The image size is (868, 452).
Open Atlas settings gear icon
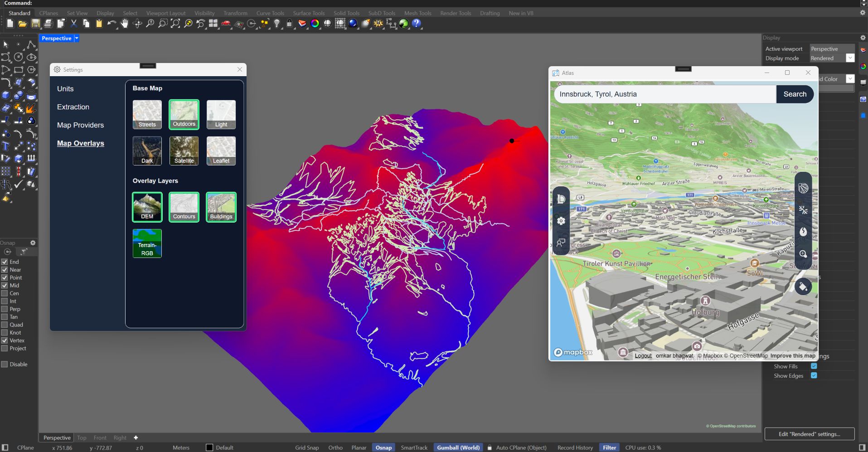[561, 221]
